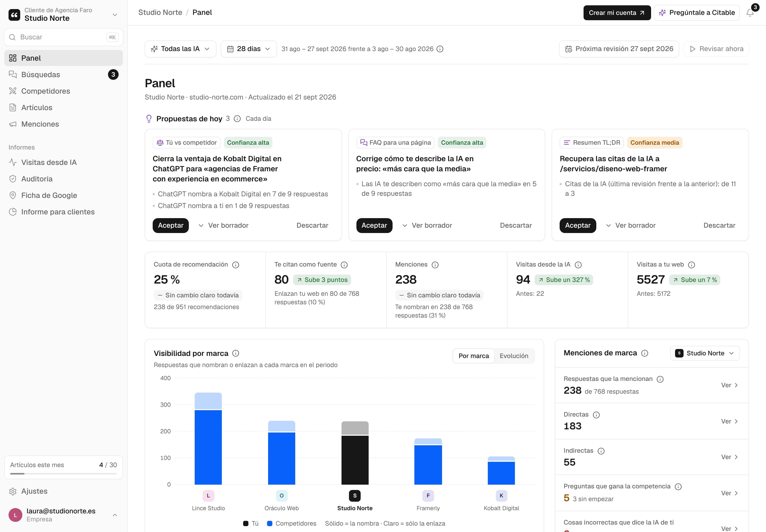Accept the Resumen TL;DR proposal
The height and width of the screenshot is (532, 766).
tap(577, 225)
